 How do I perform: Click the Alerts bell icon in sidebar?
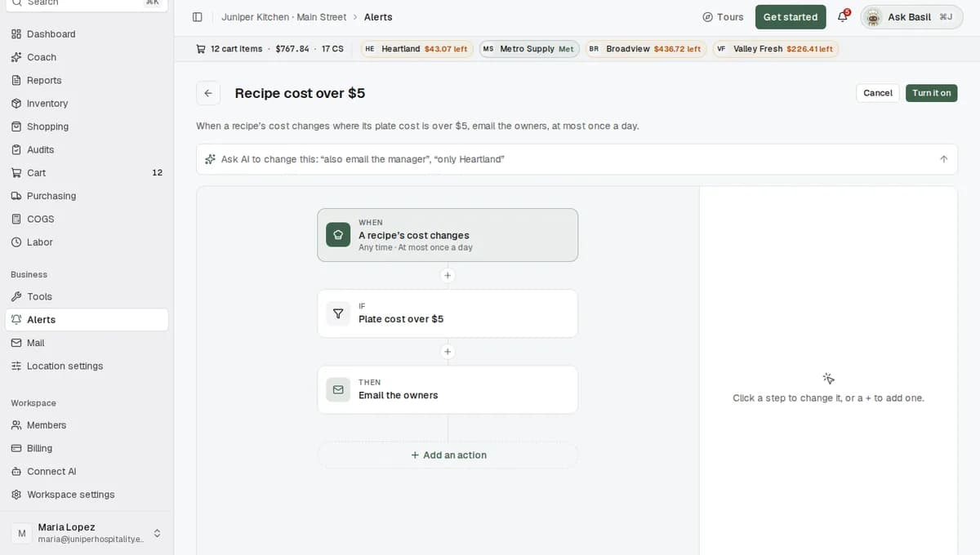tap(16, 320)
